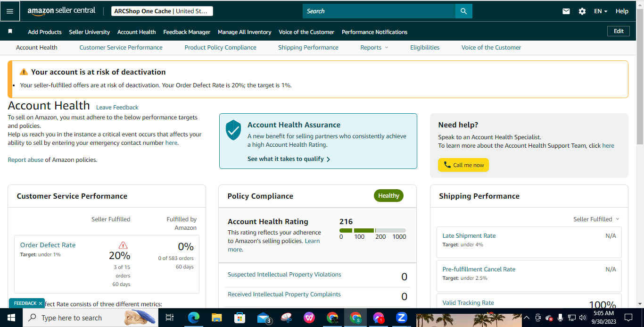Open the Shipping Performance tab
644x327 pixels.
coord(308,47)
